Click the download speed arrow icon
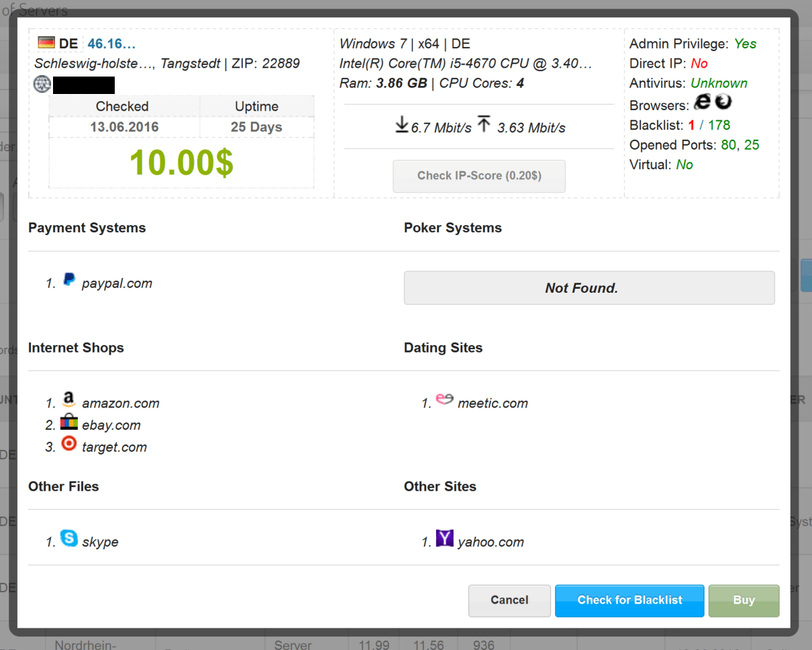Image resolution: width=812 pixels, height=650 pixels. 402,125
